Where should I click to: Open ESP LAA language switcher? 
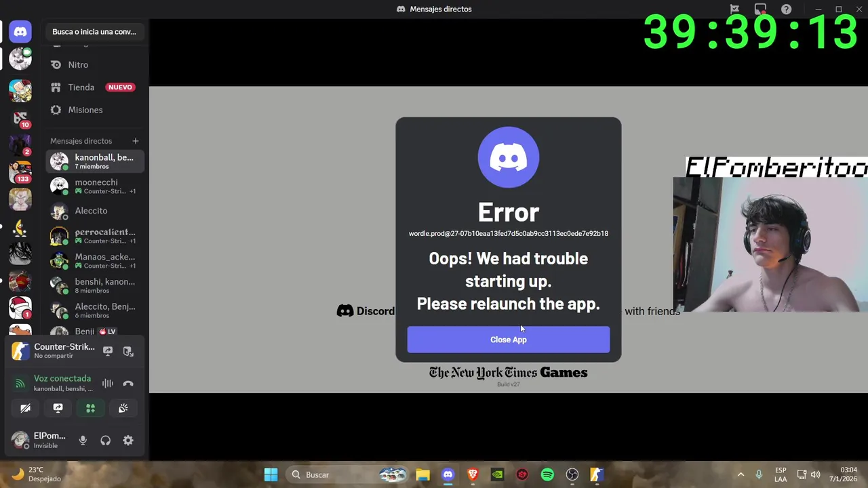coord(781,474)
